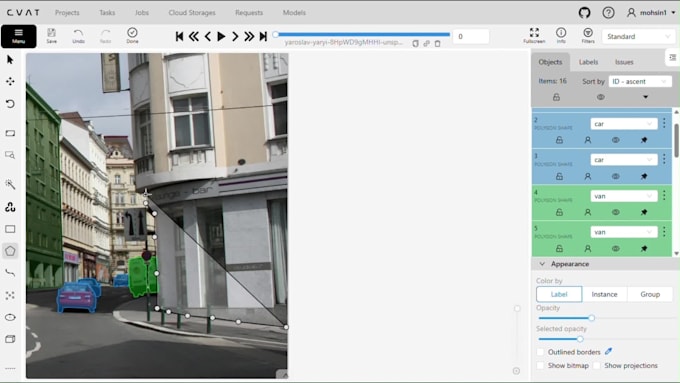Image resolution: width=680 pixels, height=383 pixels.
Task: Open the Requests page
Action: [x=249, y=13]
